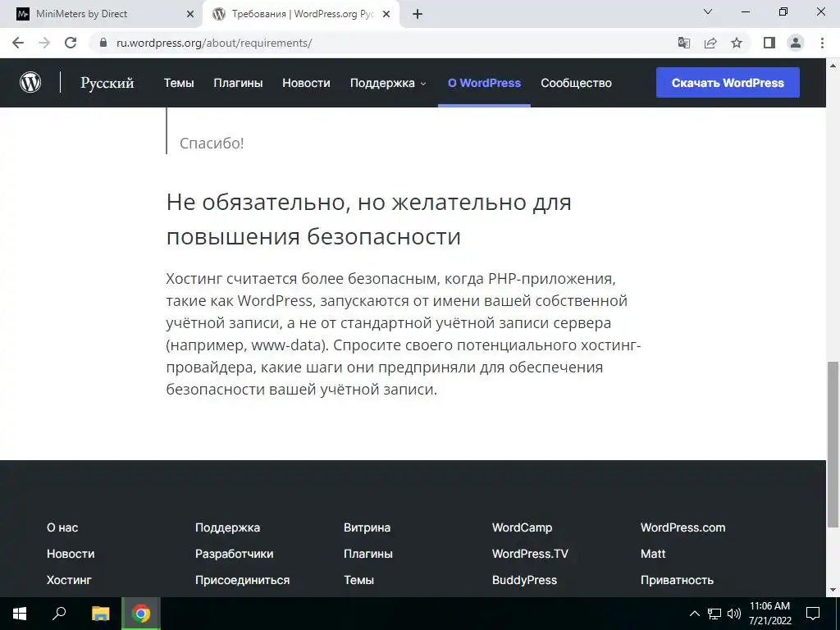This screenshot has width=840, height=630.
Task: Click the Русский site title link
Action: coord(107,83)
